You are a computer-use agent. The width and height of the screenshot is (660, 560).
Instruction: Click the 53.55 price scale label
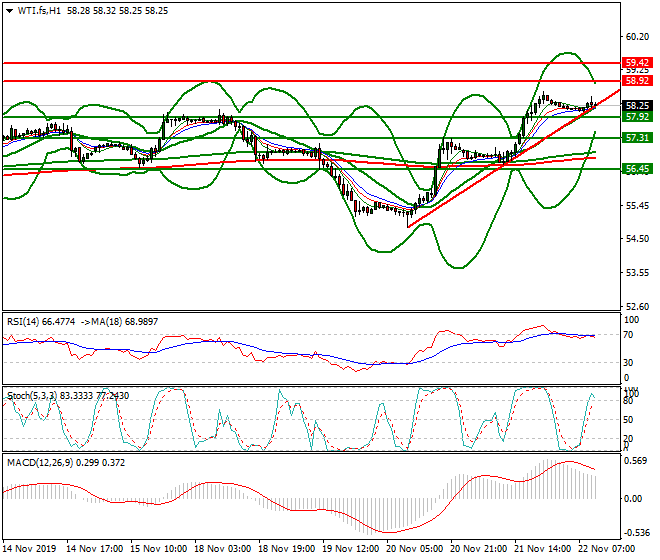click(637, 272)
